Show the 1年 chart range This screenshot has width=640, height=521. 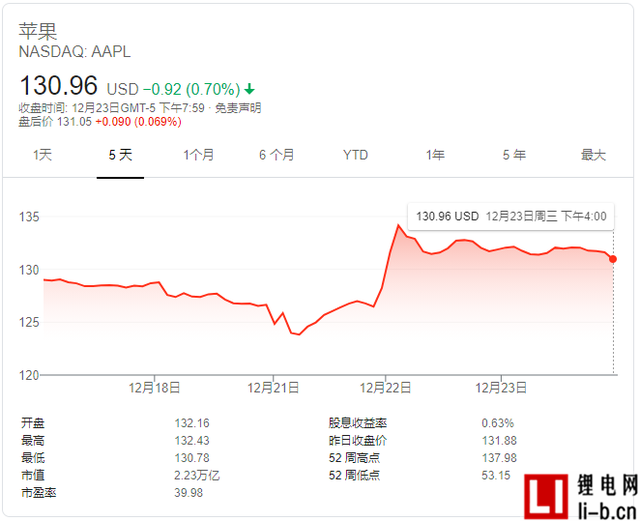click(435, 155)
